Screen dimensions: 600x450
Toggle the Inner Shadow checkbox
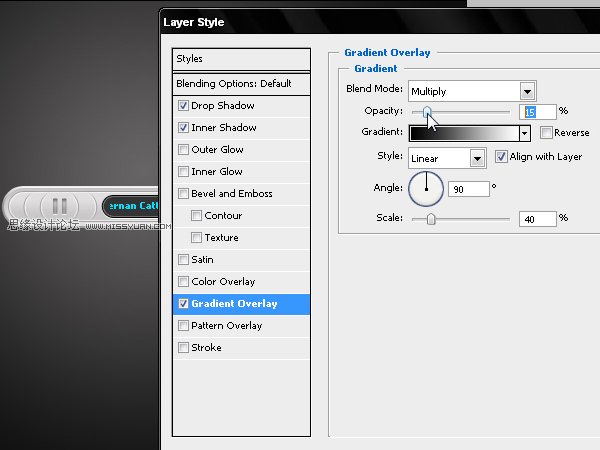pos(183,127)
